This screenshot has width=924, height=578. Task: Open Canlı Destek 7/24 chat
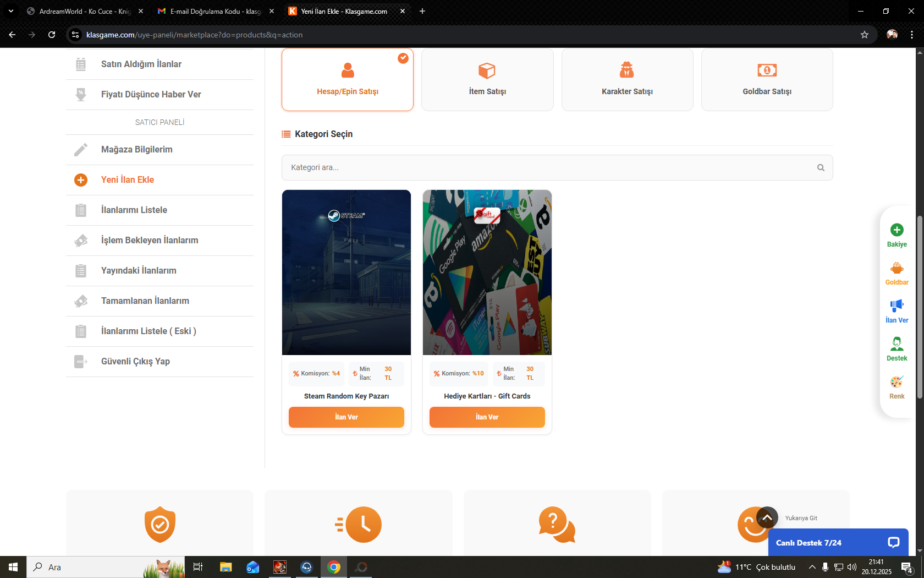click(x=838, y=543)
